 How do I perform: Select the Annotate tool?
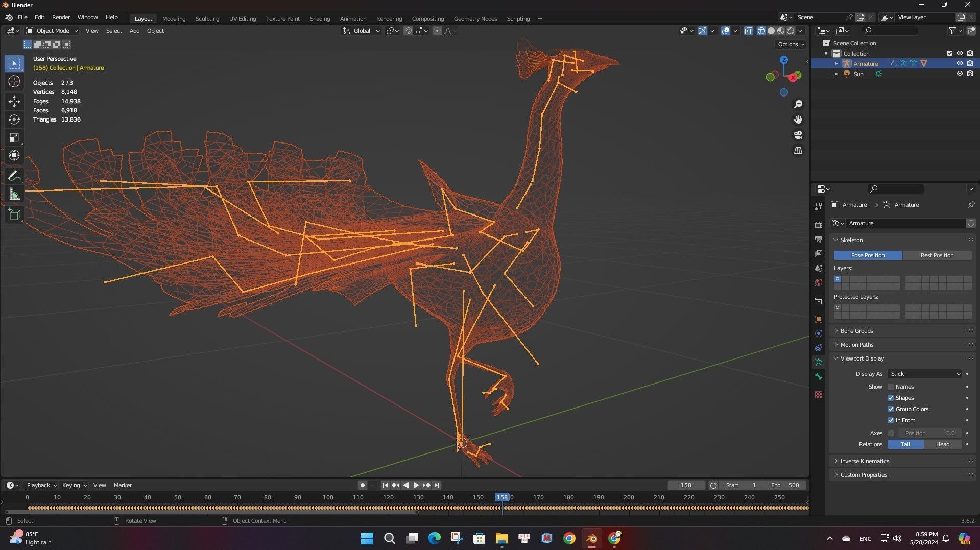tap(14, 176)
